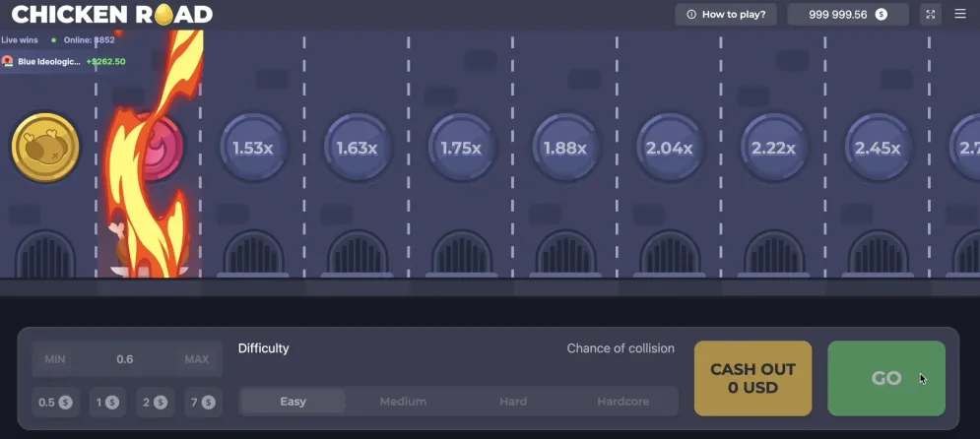This screenshot has height=439, width=980.
Task: Click the Live wins label
Action: pyautogui.click(x=20, y=40)
